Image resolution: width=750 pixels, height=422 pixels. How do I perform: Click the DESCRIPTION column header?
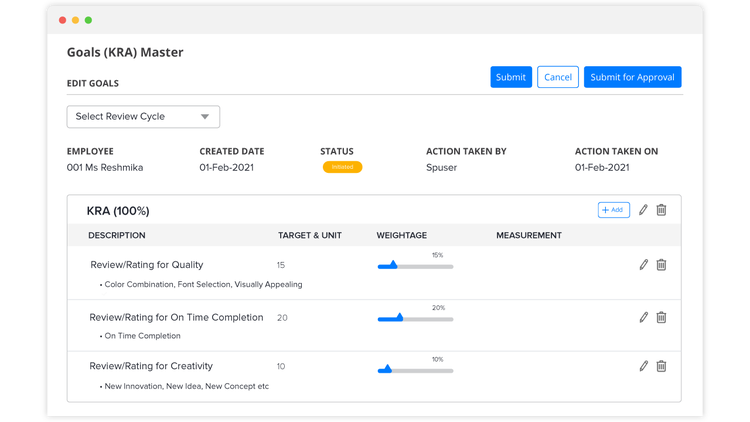pyautogui.click(x=117, y=235)
